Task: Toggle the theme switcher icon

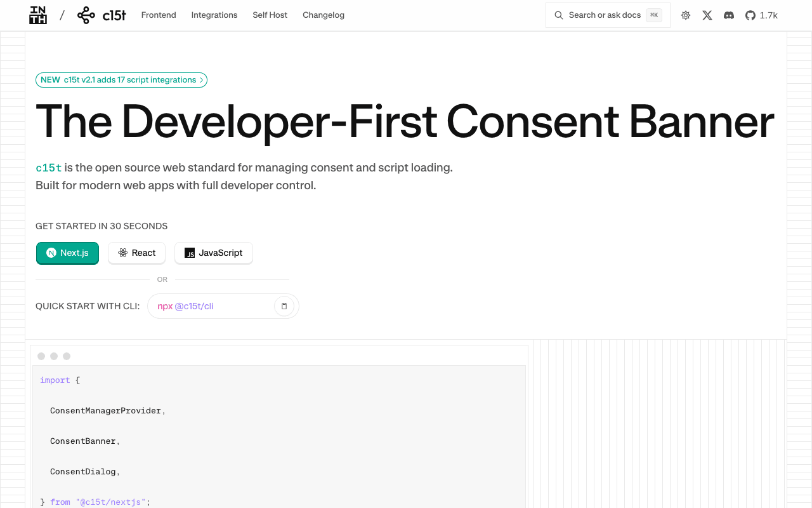Action: pos(686,15)
